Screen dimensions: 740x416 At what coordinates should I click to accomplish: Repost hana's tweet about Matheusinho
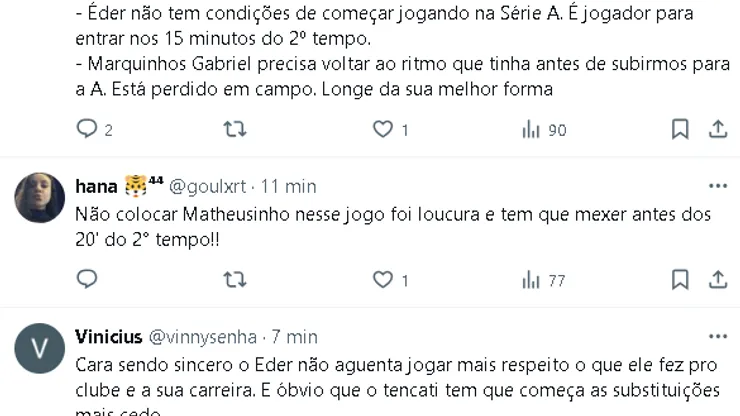pyautogui.click(x=234, y=280)
